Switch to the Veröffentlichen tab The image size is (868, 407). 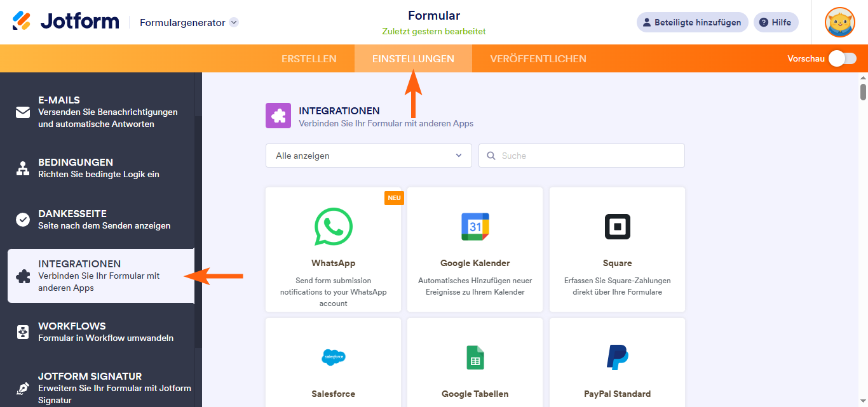pos(538,58)
